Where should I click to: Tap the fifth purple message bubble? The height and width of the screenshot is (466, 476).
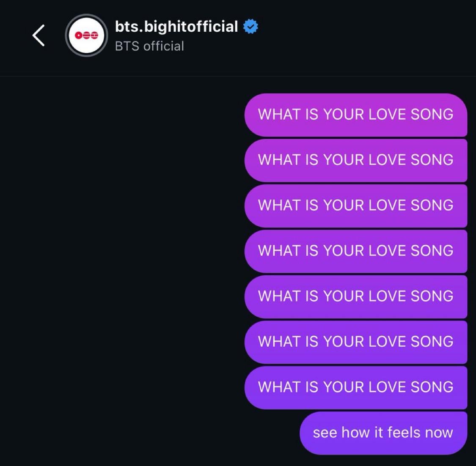tap(356, 296)
